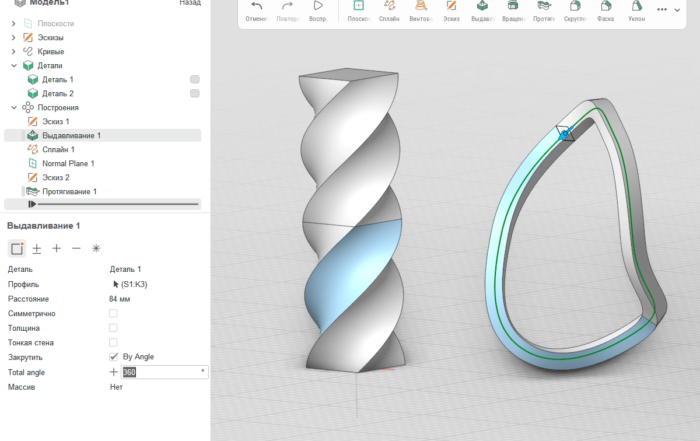Uncheck the Закрутить By Angle checkbox
Viewport: 700px width, 441px height.
pyautogui.click(x=113, y=357)
